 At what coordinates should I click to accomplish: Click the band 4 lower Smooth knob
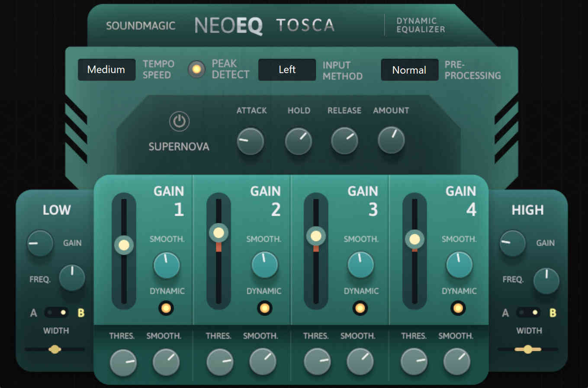[x=457, y=362]
